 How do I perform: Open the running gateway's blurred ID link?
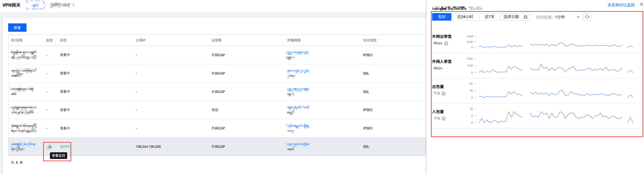point(23,144)
